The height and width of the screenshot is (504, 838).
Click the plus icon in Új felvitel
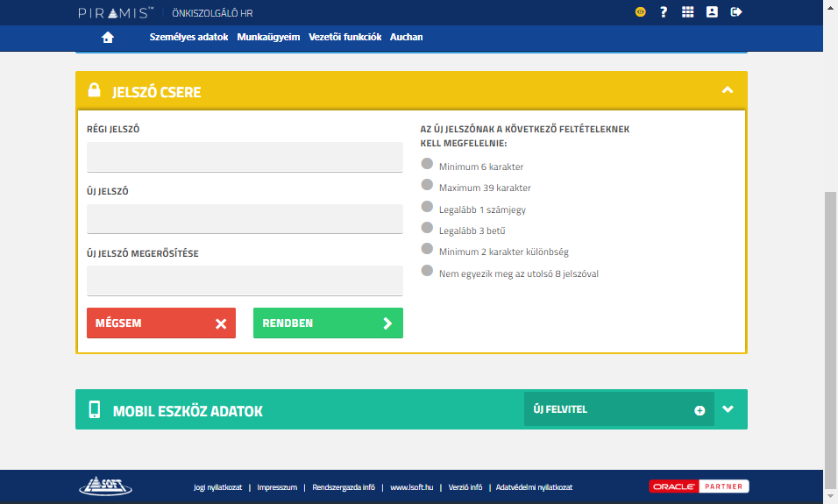pyautogui.click(x=700, y=410)
